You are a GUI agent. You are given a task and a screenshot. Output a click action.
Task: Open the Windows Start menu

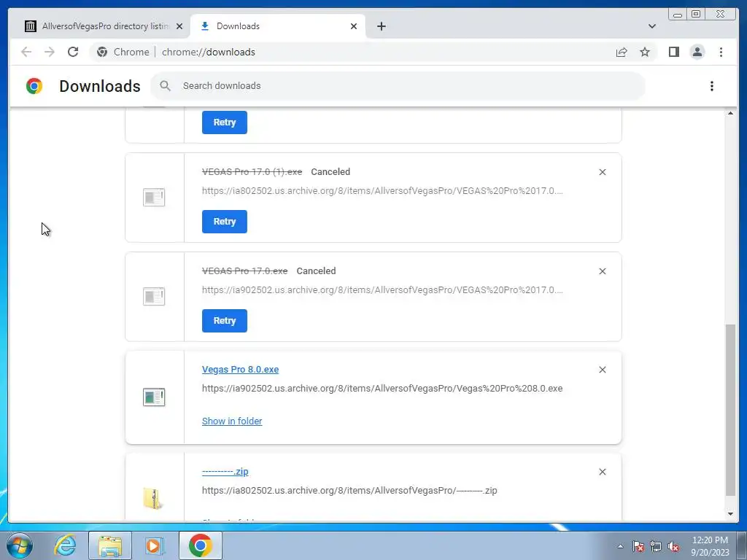click(x=19, y=545)
